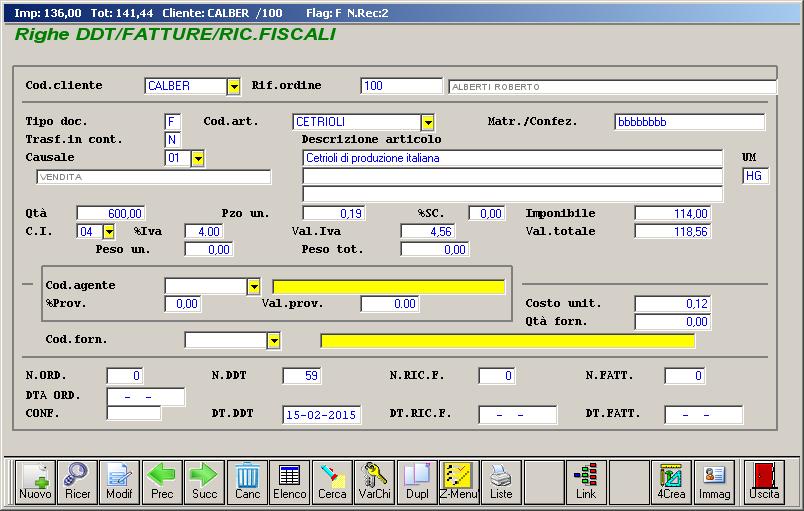Click the N.DDT field 59

pyautogui.click(x=302, y=376)
